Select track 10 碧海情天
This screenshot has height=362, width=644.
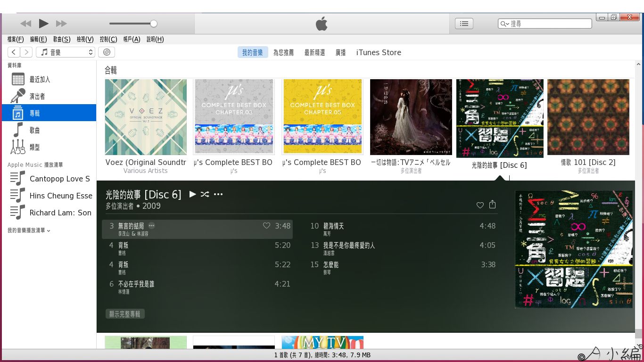point(402,229)
